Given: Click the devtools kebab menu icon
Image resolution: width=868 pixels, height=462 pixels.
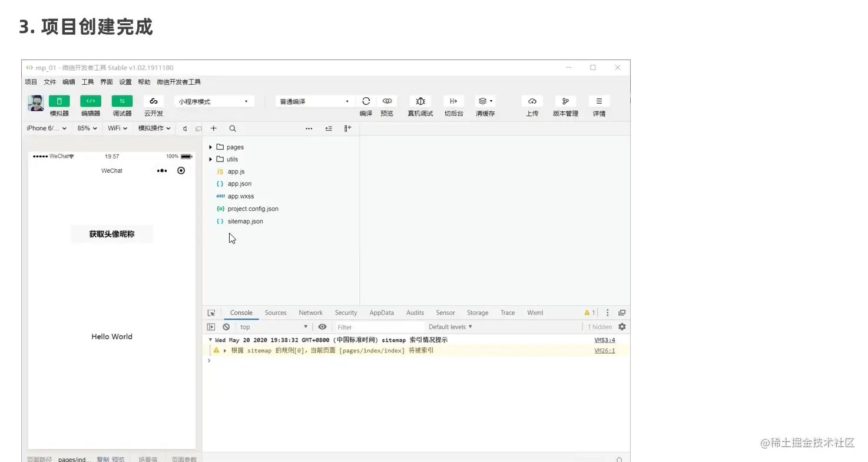Looking at the screenshot, I should pos(608,313).
